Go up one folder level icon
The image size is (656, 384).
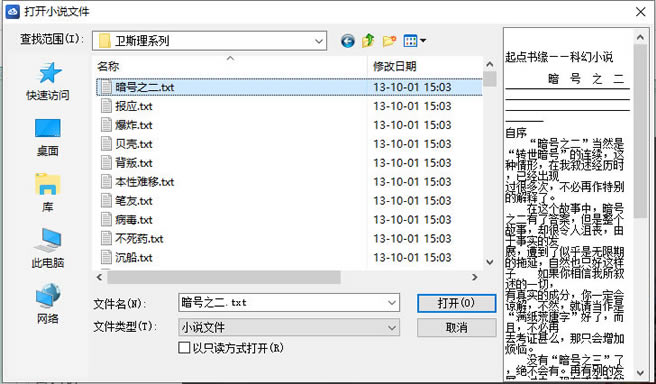coord(368,41)
